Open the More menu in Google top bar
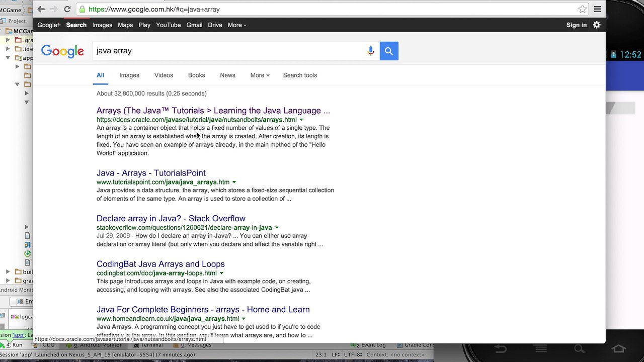 coord(237,25)
